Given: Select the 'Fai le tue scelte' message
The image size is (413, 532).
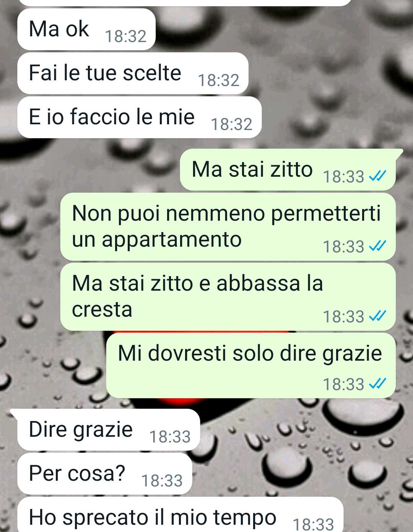Looking at the screenshot, I should point(133,73).
